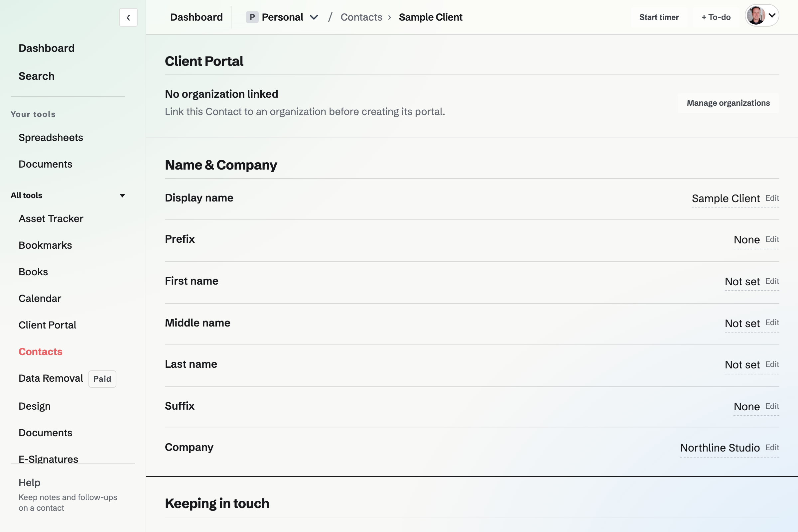Viewport: 798px width, 532px height.
Task: Click the Paid badge next to Data Removal
Action: coord(102,379)
